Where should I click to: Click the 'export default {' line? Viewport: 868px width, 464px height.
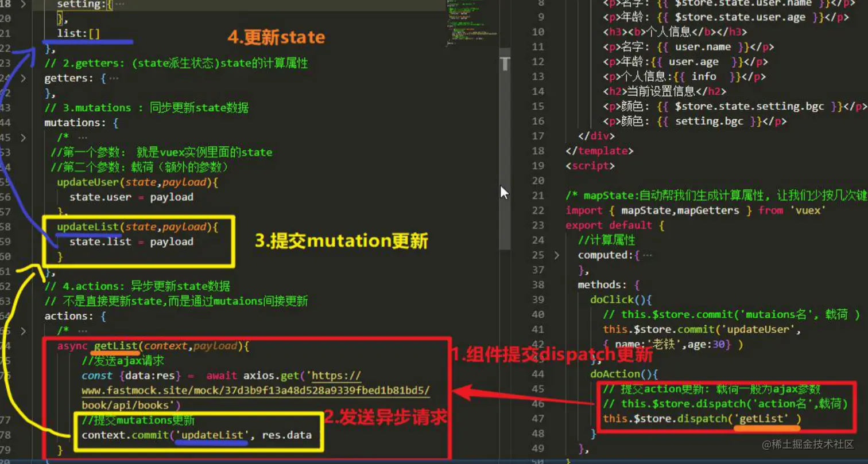615,225
